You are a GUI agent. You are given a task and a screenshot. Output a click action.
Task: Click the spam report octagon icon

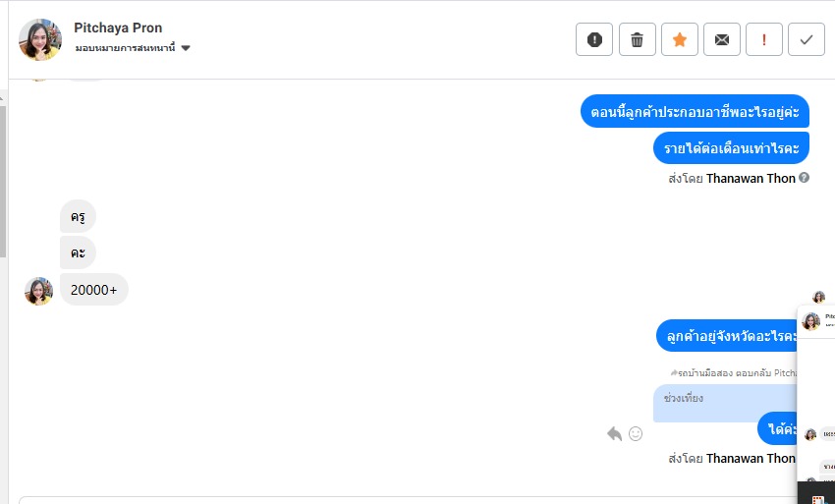594,39
